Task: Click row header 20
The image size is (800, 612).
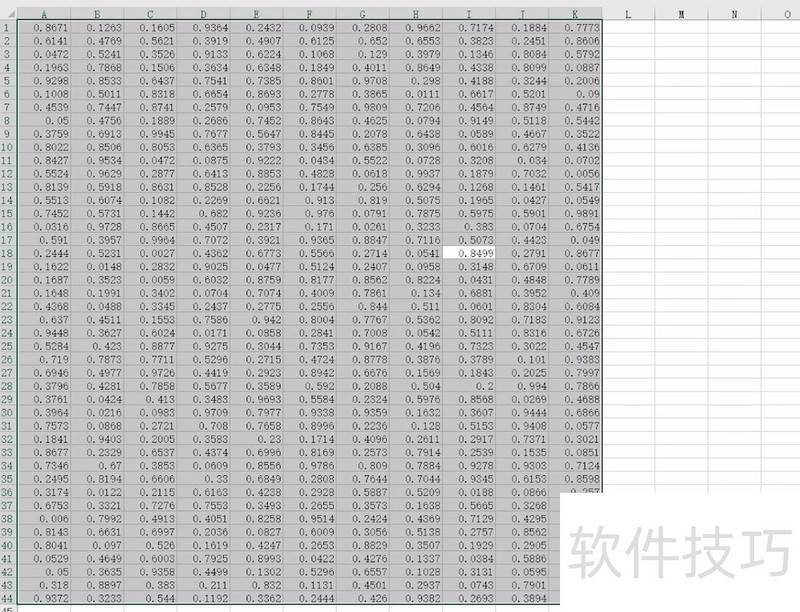Action: (8, 279)
